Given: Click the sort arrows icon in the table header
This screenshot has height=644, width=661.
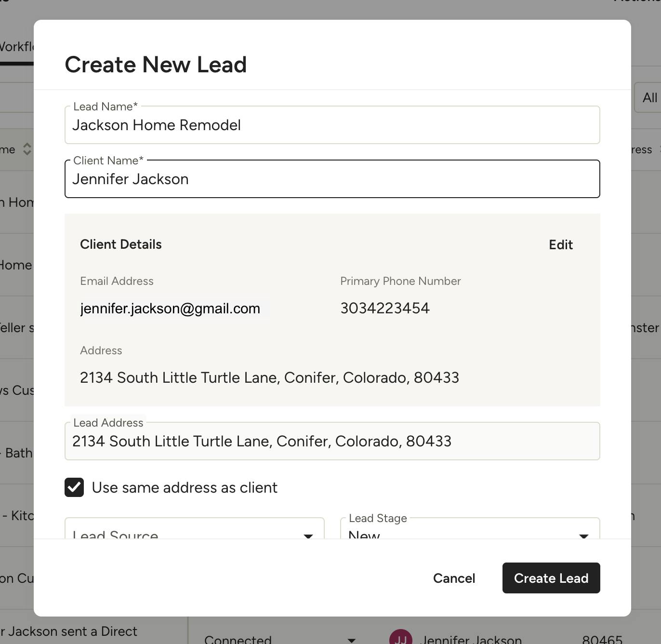Looking at the screenshot, I should 27,149.
